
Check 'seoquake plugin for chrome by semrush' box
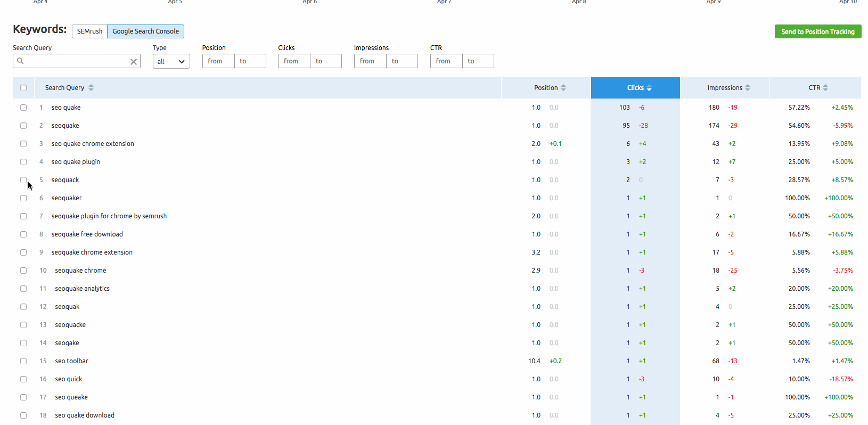[23, 216]
